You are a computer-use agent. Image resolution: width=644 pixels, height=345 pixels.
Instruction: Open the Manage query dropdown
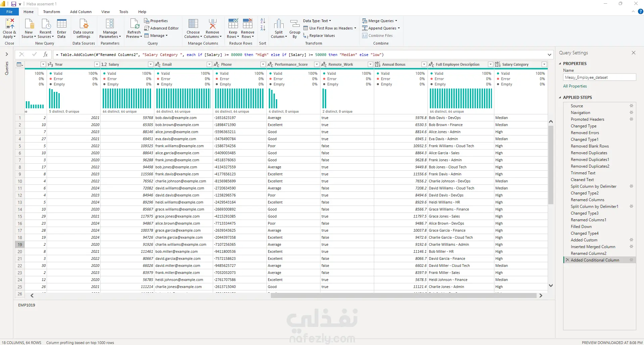[156, 36]
